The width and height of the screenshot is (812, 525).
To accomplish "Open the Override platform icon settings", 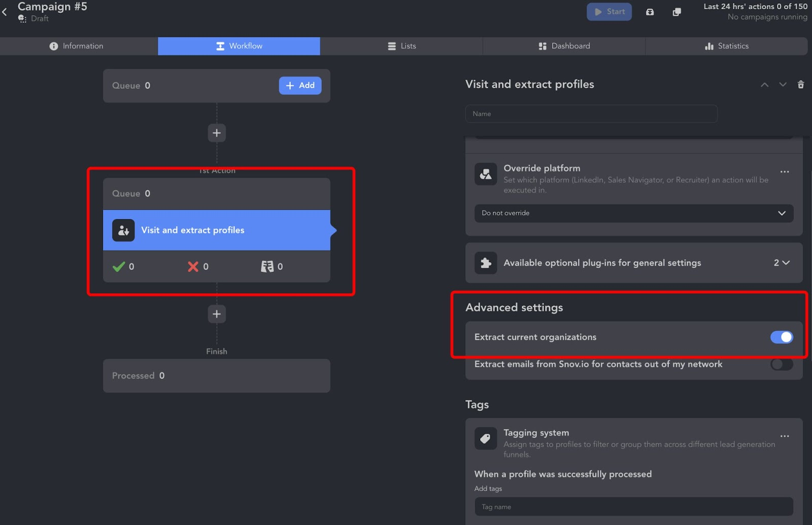I will coord(486,174).
